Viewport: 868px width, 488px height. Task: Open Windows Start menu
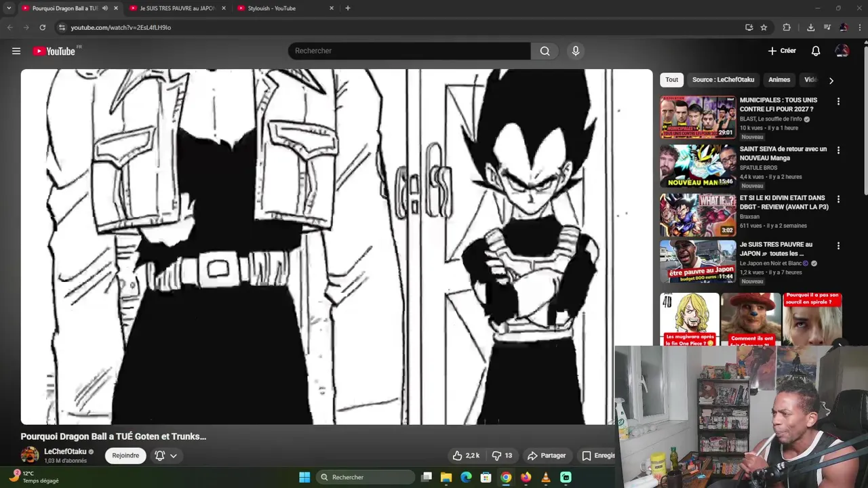click(304, 477)
